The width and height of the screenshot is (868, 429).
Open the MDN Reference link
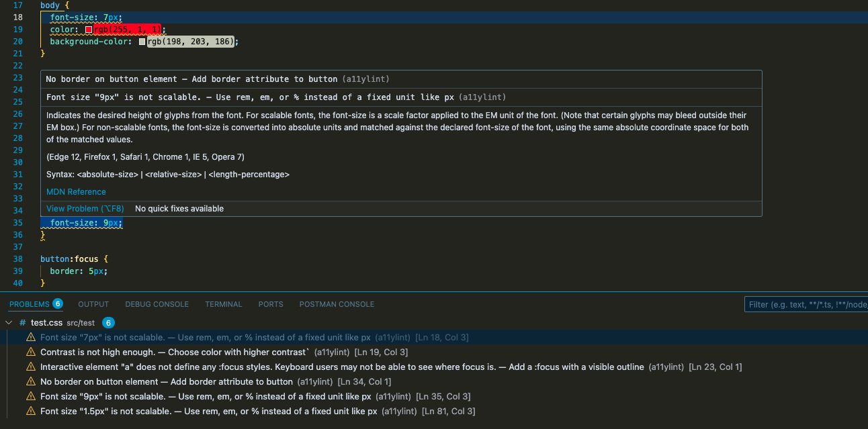click(x=75, y=191)
